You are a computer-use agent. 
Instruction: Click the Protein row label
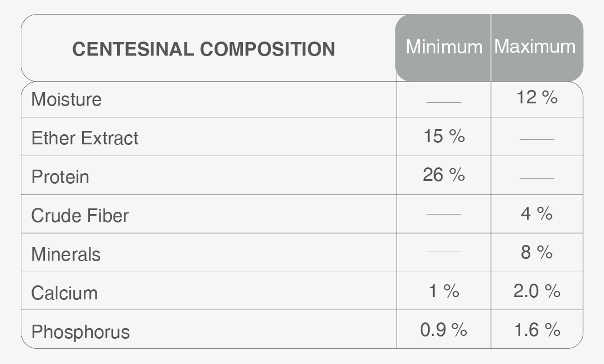pos(60,177)
